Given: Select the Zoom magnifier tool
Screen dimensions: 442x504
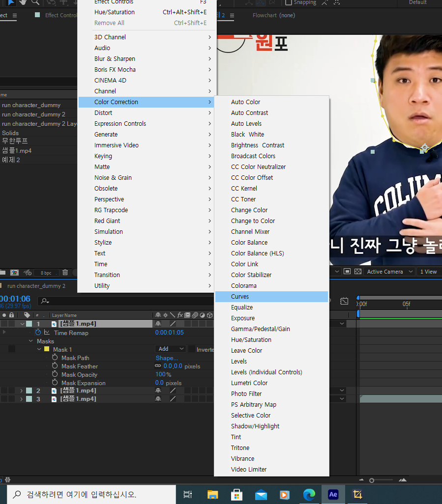Looking at the screenshot, I should coord(35,2).
